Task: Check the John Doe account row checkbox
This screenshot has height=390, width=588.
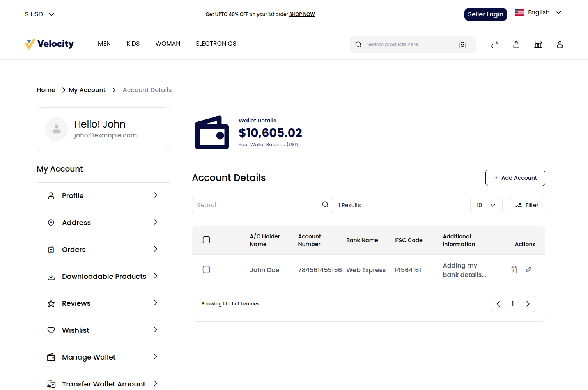Action: 206,269
